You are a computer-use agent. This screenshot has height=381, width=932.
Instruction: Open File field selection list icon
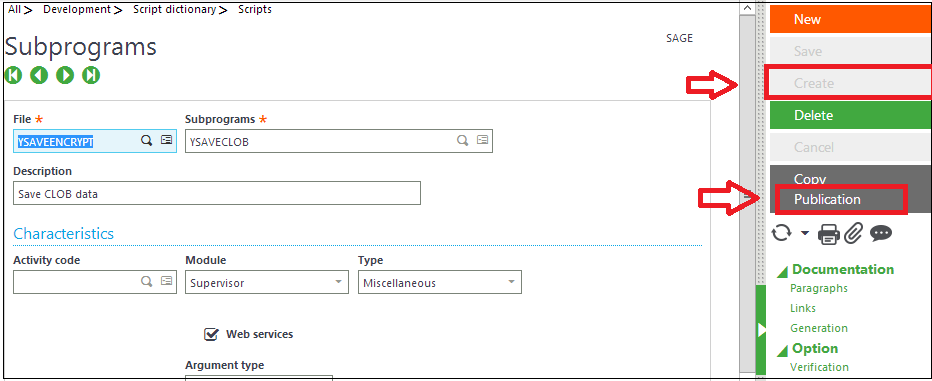166,140
